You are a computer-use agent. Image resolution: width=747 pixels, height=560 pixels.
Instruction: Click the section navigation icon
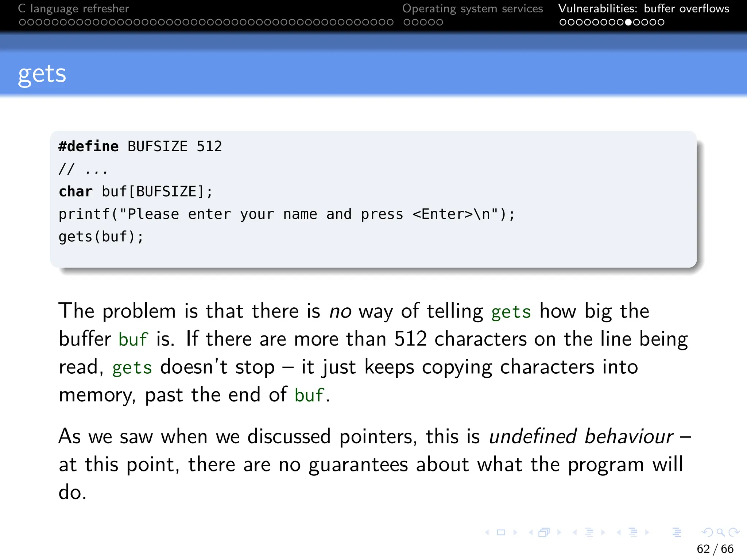633,533
